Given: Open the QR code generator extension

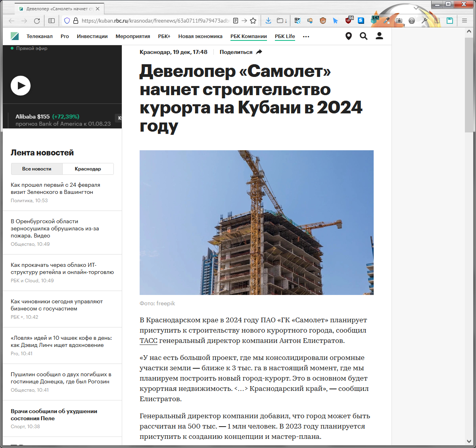Looking at the screenshot, I should [297, 21].
